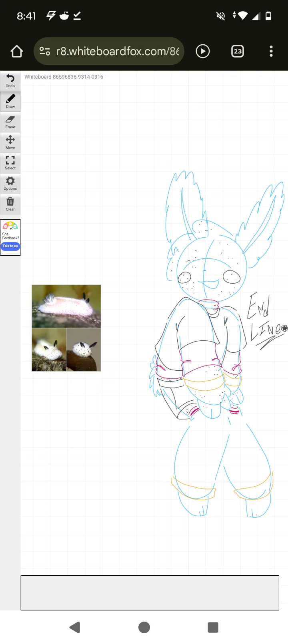This screenshot has height=644, width=288.
Task: Tap the download-done notification icon
Action: [77, 16]
